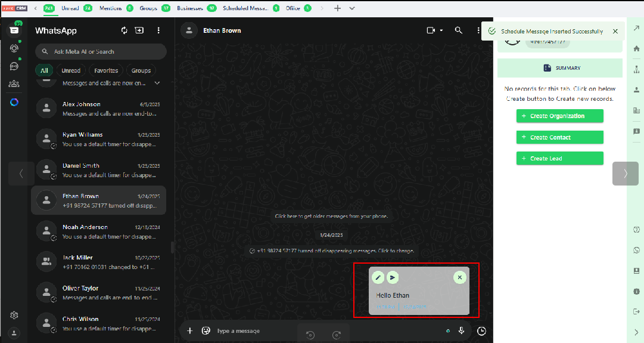Select the Unread filter chip
This screenshot has width=644, height=343.
pyautogui.click(x=71, y=70)
